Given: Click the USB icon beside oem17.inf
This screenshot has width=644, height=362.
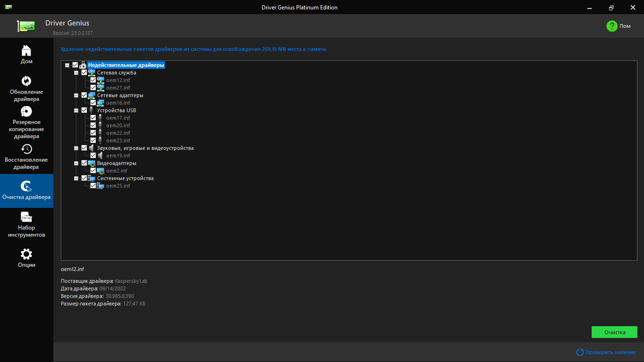Looking at the screenshot, I should [100, 118].
